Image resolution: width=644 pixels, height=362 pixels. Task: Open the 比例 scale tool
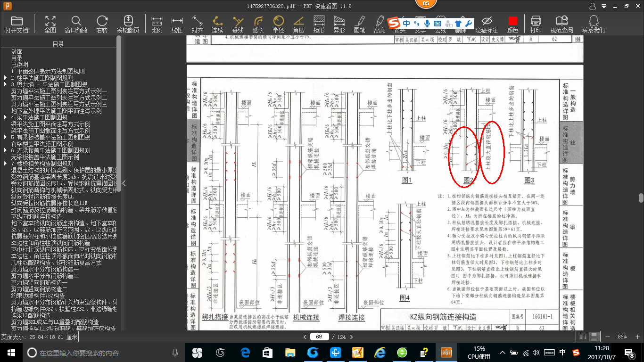tap(157, 24)
